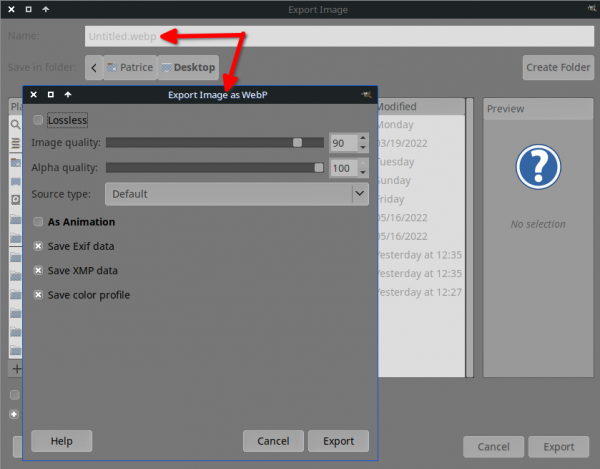
Task: Select the row modified Yesterday at 12:27
Action: 421,292
